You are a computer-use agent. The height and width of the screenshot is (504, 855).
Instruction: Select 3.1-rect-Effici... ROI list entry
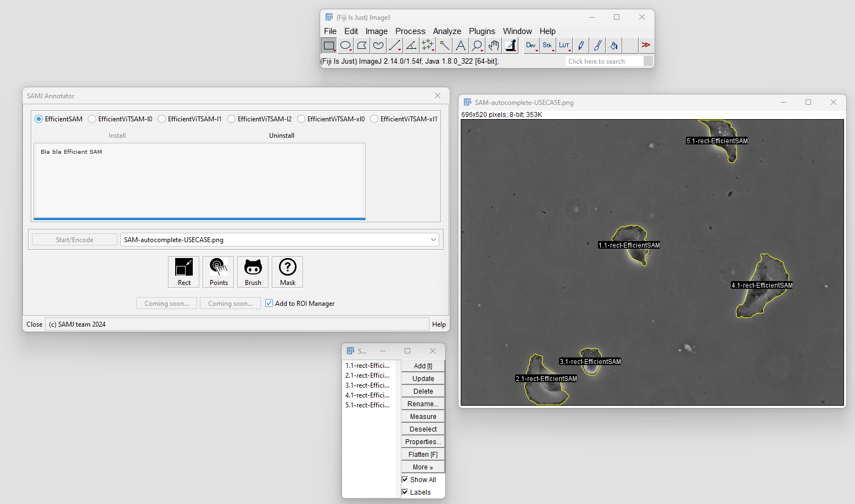pos(367,385)
